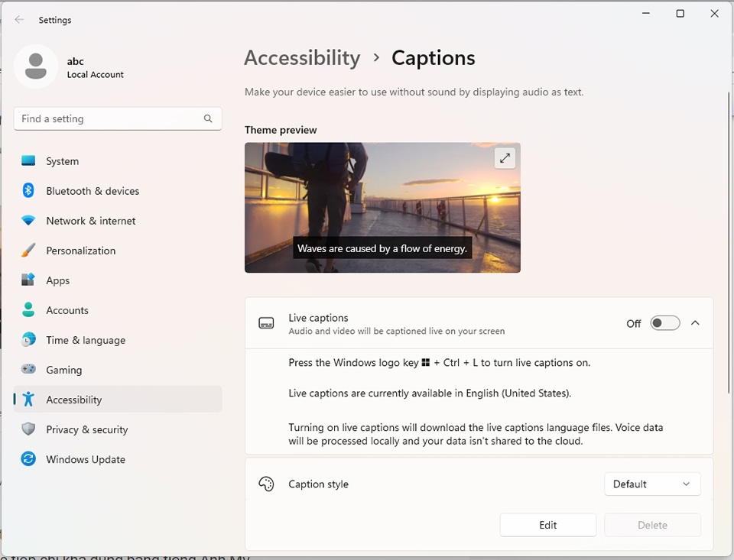Click the Caption style palette icon
The image size is (734, 560).
coord(266,484)
